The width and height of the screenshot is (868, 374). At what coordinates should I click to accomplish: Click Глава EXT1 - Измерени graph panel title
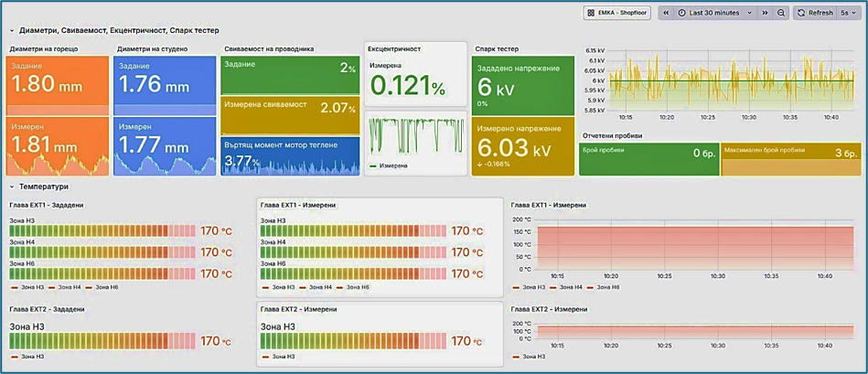click(x=549, y=205)
